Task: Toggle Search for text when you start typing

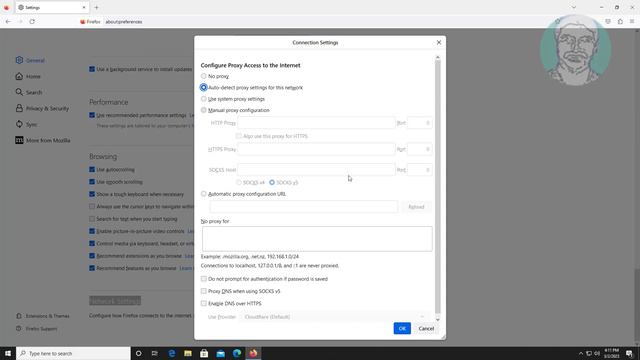Action: click(x=92, y=219)
